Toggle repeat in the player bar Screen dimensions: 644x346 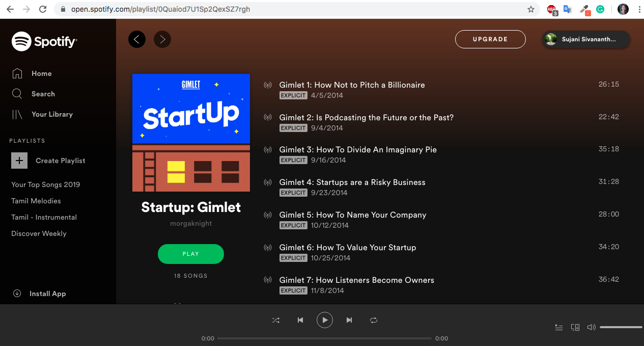point(374,320)
